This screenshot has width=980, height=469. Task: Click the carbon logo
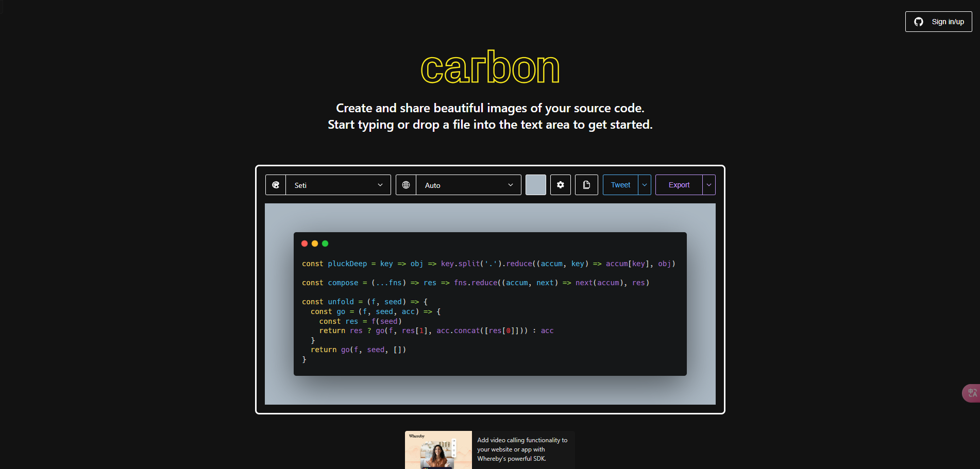(x=490, y=67)
